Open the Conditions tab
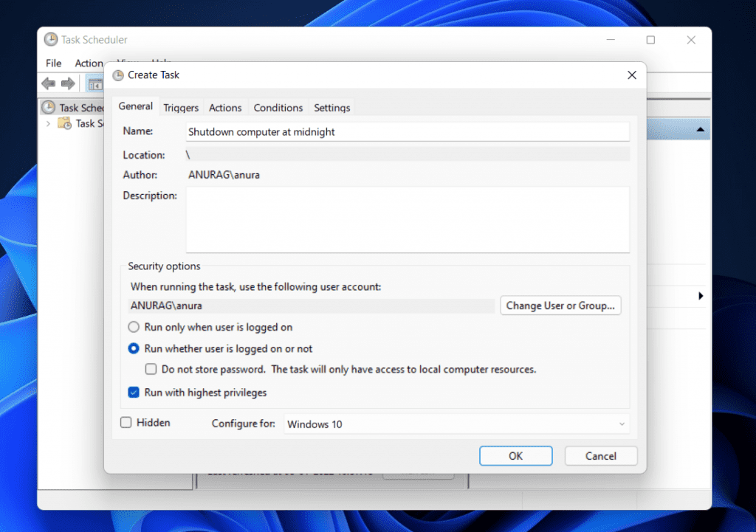The height and width of the screenshot is (532, 756). coord(278,107)
